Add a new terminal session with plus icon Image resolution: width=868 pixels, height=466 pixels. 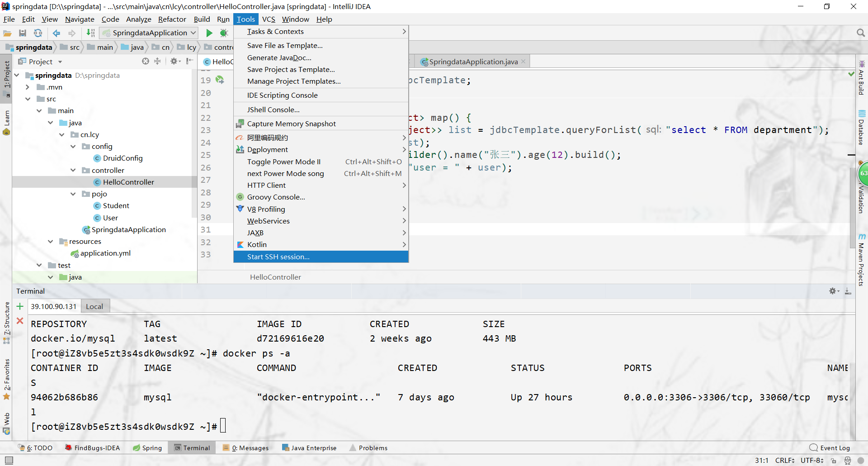click(20, 306)
